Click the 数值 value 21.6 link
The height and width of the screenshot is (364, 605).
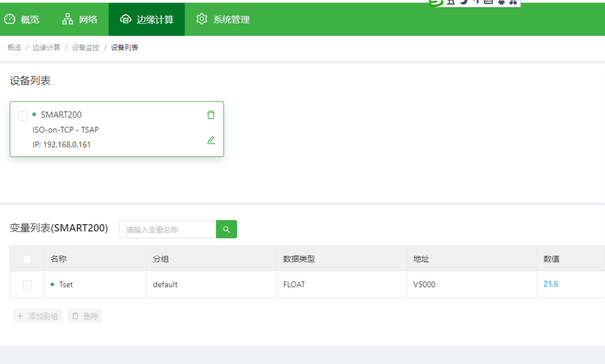550,283
